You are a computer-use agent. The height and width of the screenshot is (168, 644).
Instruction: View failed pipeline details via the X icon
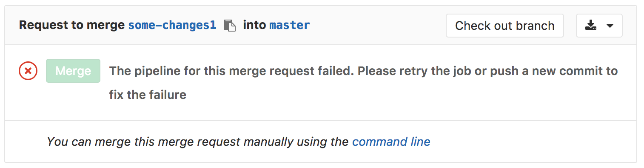tap(28, 71)
